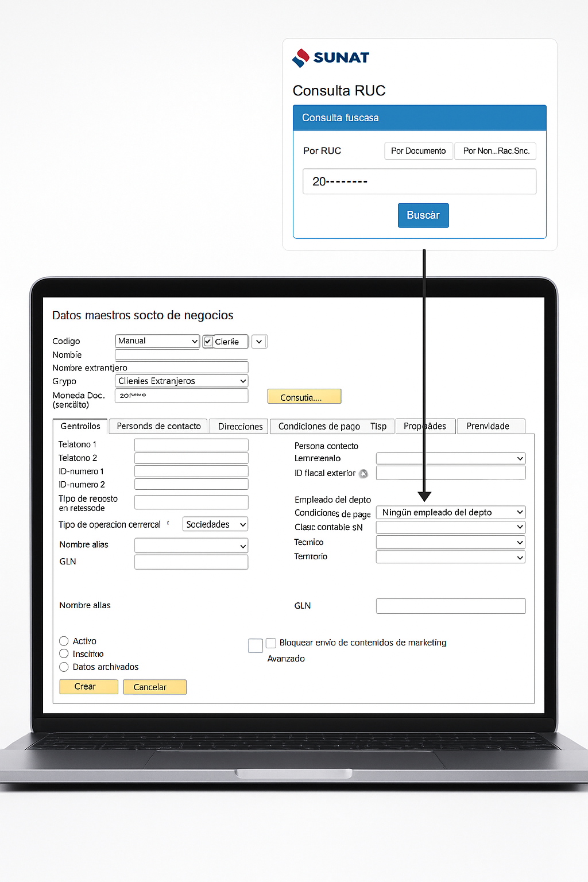Screen dimensions: 588x882
Task: Click the RUC number field in SUNAT panel
Action: pyautogui.click(x=420, y=181)
